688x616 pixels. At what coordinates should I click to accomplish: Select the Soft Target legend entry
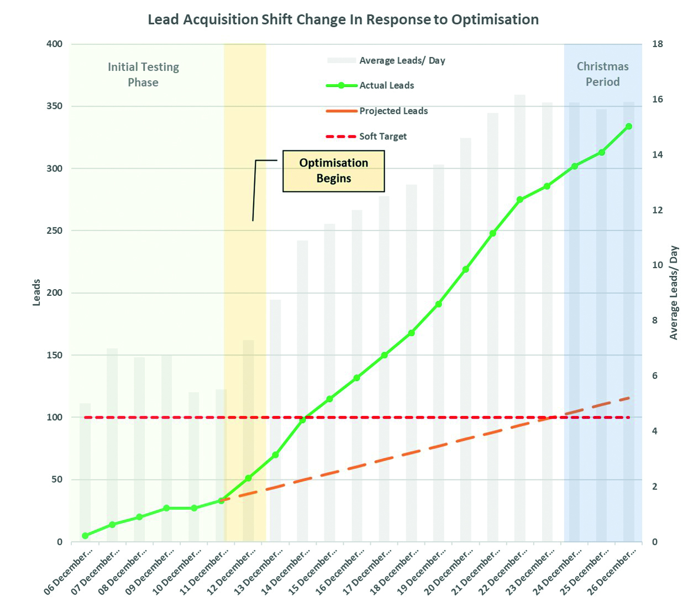click(366, 136)
